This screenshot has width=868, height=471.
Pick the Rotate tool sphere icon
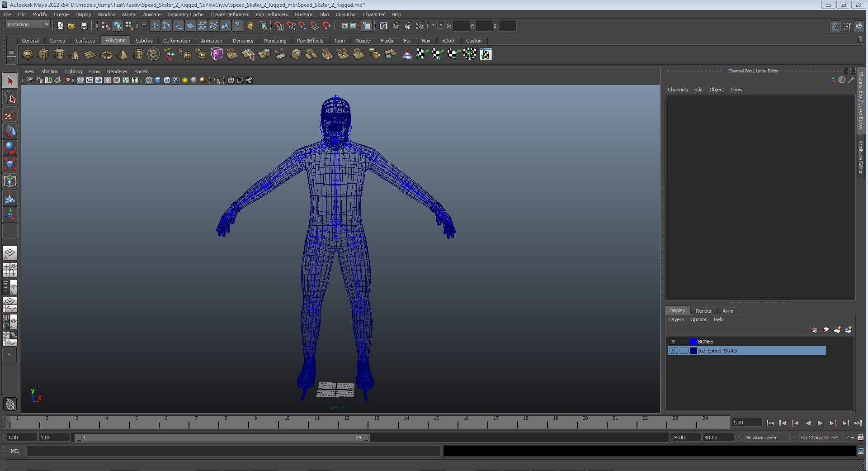(x=10, y=147)
